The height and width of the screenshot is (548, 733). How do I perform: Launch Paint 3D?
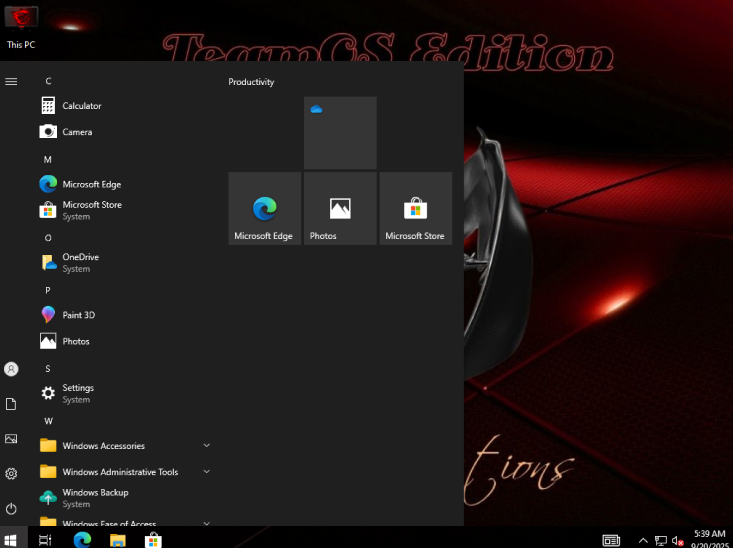tap(125, 315)
